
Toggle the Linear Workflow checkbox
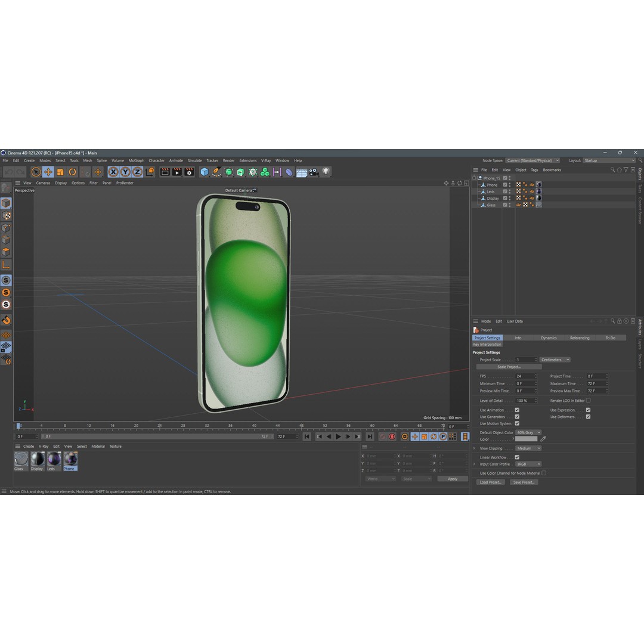[518, 457]
